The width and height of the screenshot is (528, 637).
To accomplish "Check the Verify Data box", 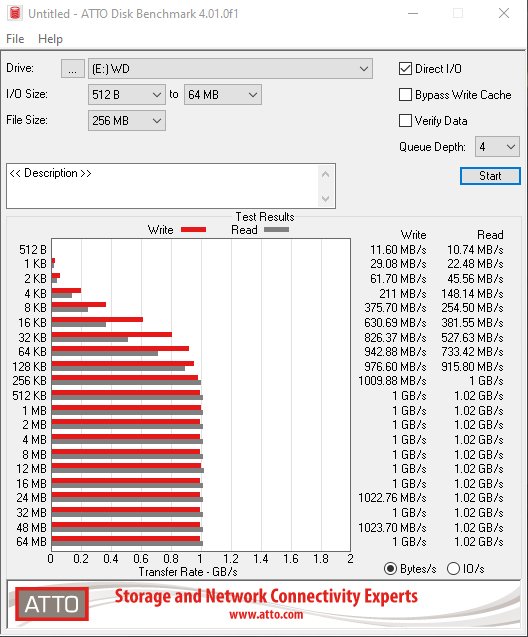I will pos(405,121).
